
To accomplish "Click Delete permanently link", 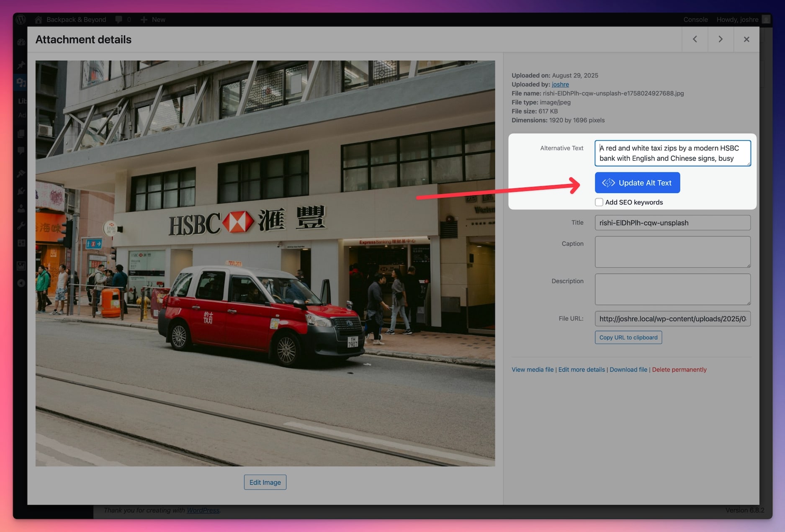I will click(x=679, y=370).
